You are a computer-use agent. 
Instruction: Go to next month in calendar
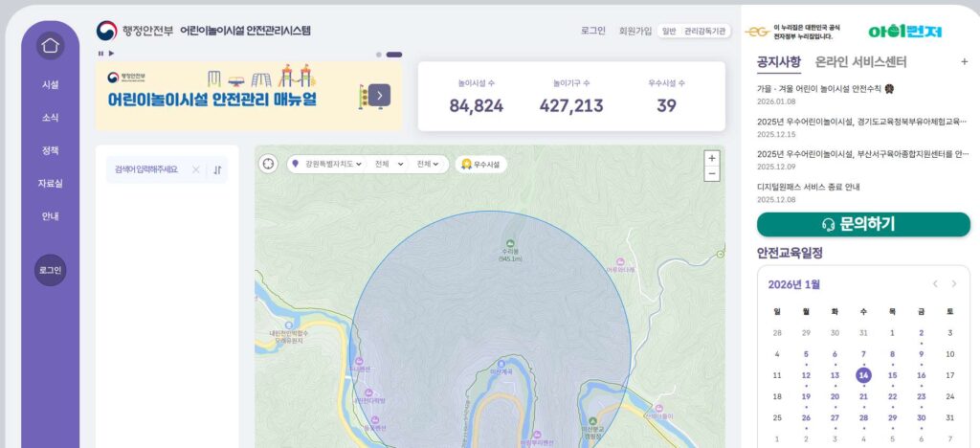[x=953, y=283]
